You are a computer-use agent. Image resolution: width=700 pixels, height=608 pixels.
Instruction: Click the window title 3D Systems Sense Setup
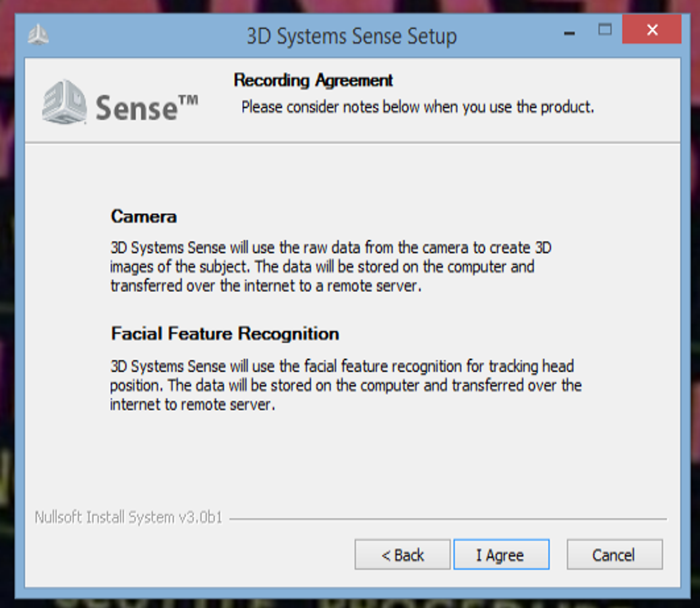pos(352,36)
